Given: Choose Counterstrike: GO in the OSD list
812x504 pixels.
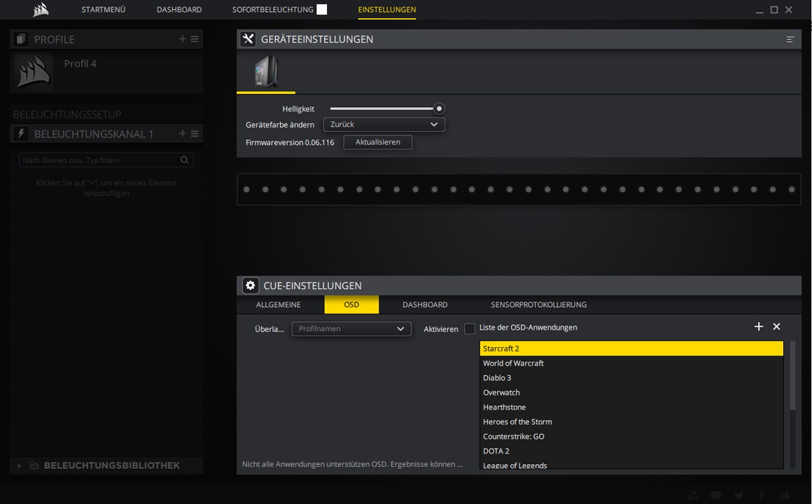Looking at the screenshot, I should (x=631, y=436).
